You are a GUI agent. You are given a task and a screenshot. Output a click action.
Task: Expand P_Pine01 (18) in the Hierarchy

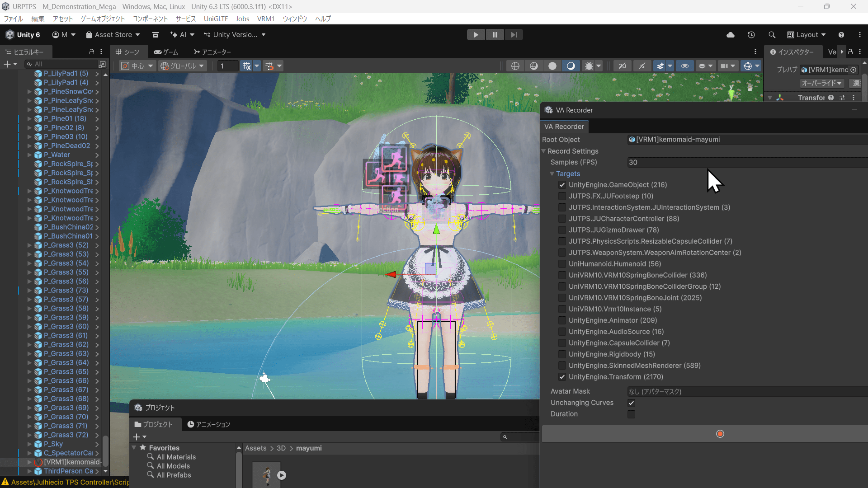tap(29, 119)
